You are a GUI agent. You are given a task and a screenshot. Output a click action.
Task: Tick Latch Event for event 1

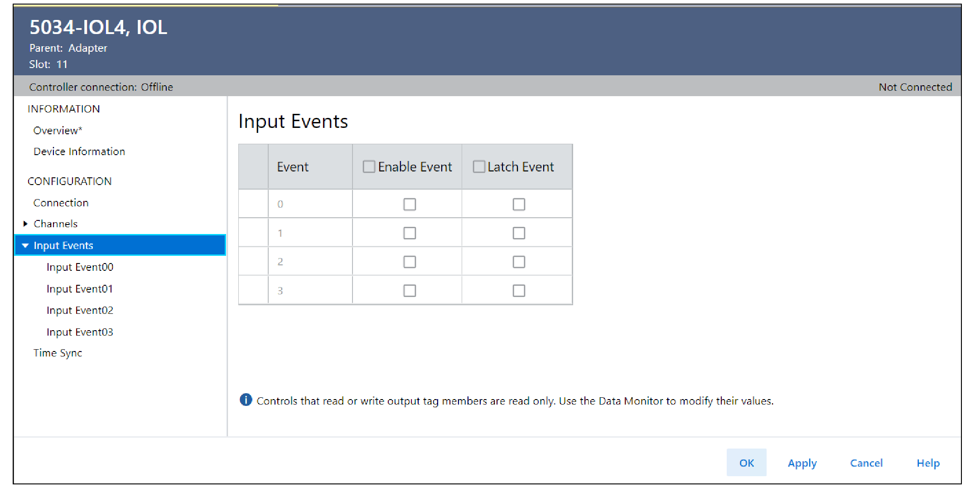tap(519, 233)
